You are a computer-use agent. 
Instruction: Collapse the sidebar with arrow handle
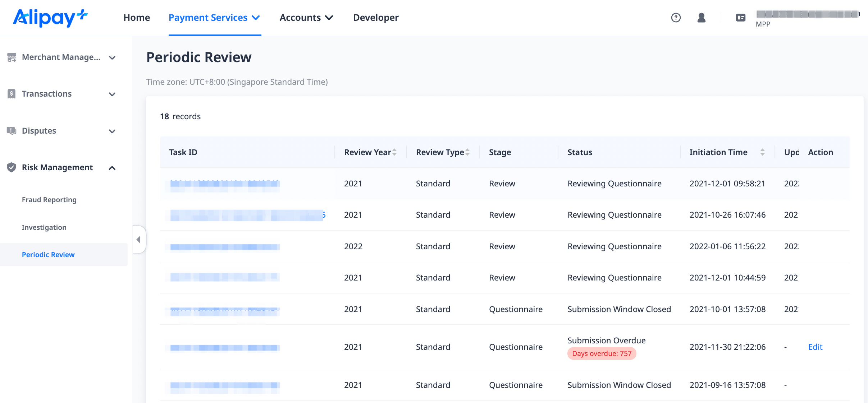138,240
